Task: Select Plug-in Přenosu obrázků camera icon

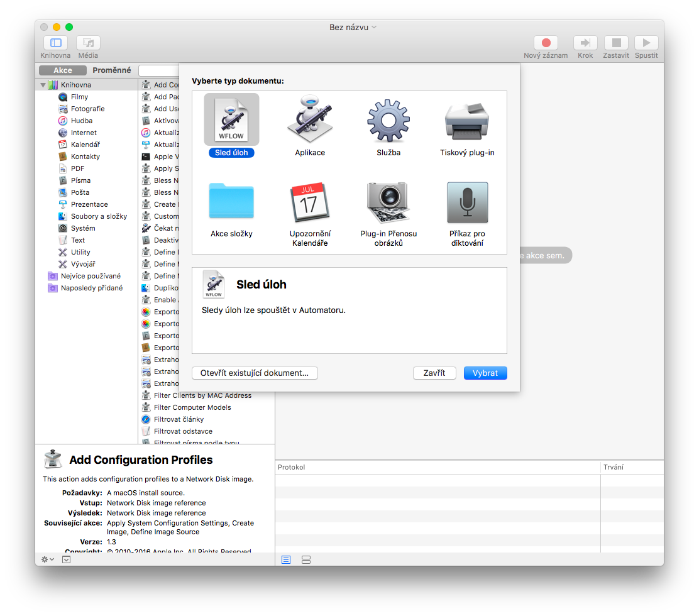Action: pos(388,202)
